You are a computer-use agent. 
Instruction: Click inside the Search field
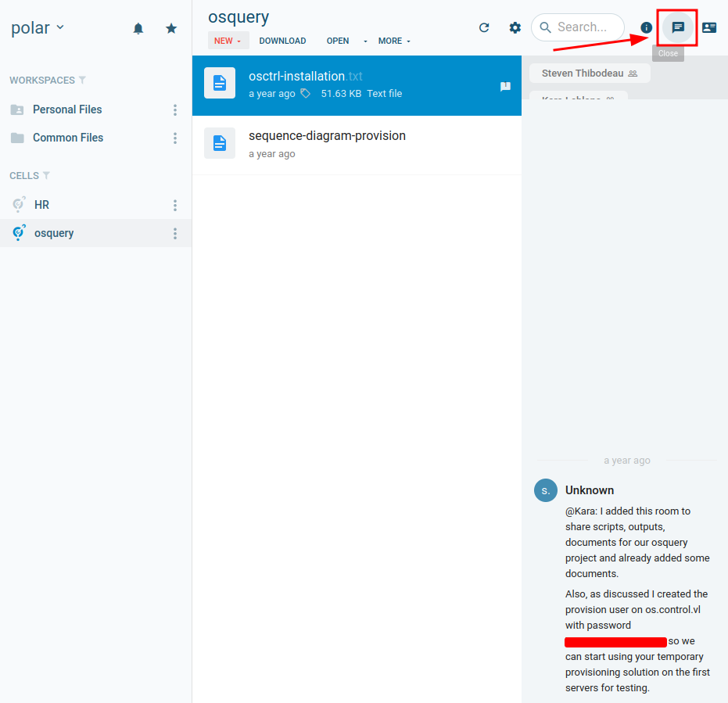click(578, 27)
